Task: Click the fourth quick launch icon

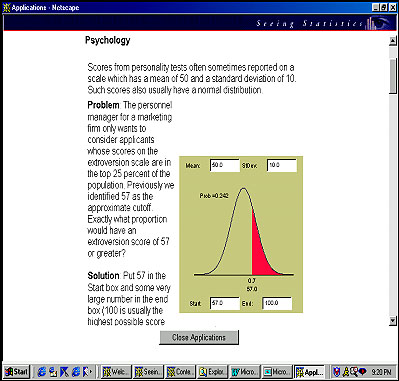Action: (x=76, y=372)
